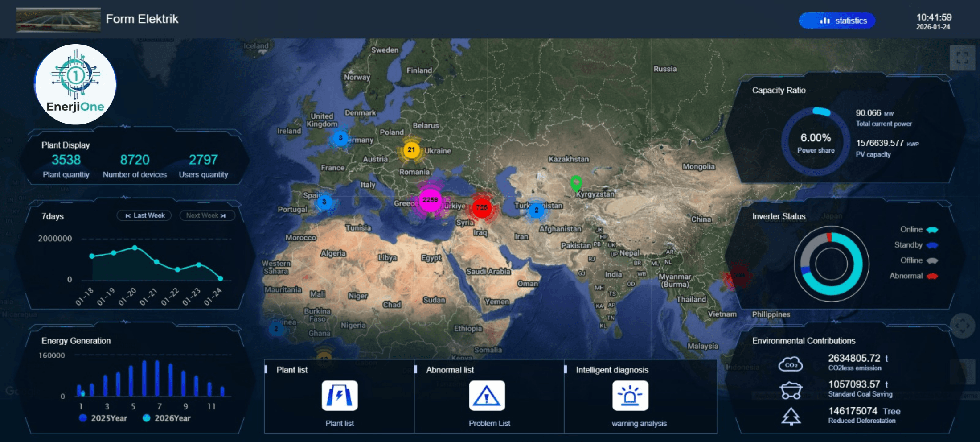980x442 pixels.
Task: Toggle the 2025Year legend series
Action: (x=103, y=418)
